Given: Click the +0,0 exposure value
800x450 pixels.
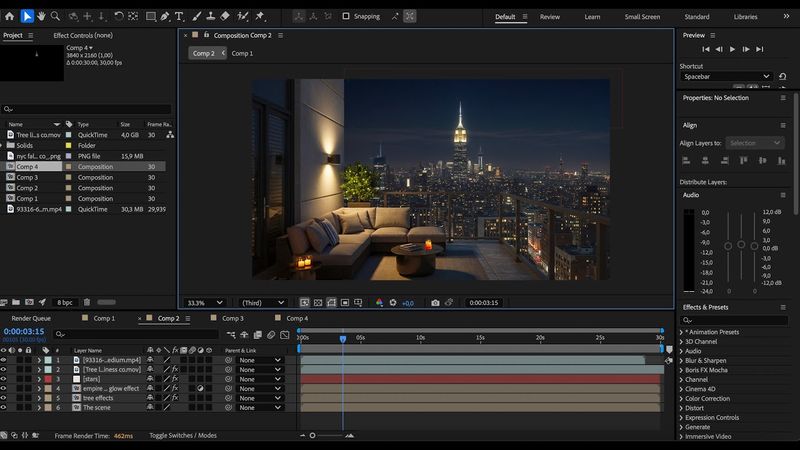Looking at the screenshot, I should (408, 303).
